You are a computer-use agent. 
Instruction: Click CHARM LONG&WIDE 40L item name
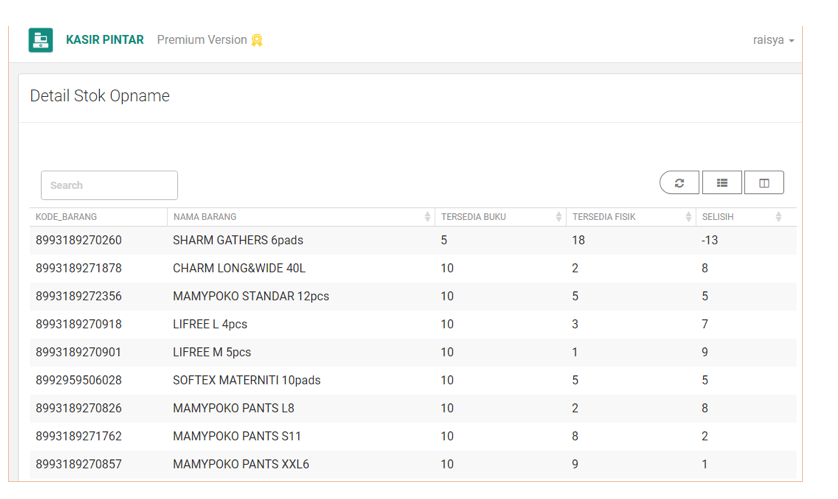[239, 268]
